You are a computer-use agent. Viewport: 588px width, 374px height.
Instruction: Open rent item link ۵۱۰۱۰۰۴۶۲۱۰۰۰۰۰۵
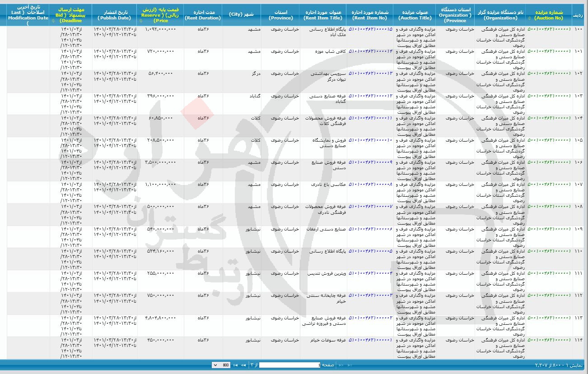point(370,251)
